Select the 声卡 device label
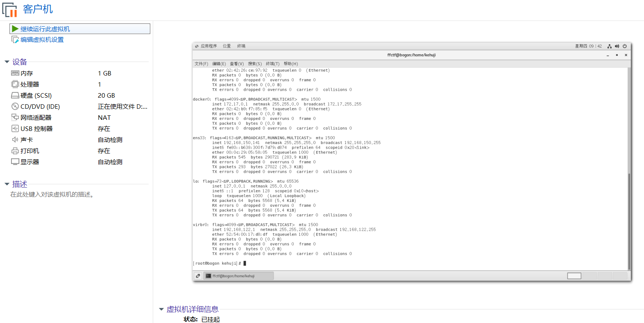Image resolution: width=644 pixels, height=323 pixels. pos(27,140)
